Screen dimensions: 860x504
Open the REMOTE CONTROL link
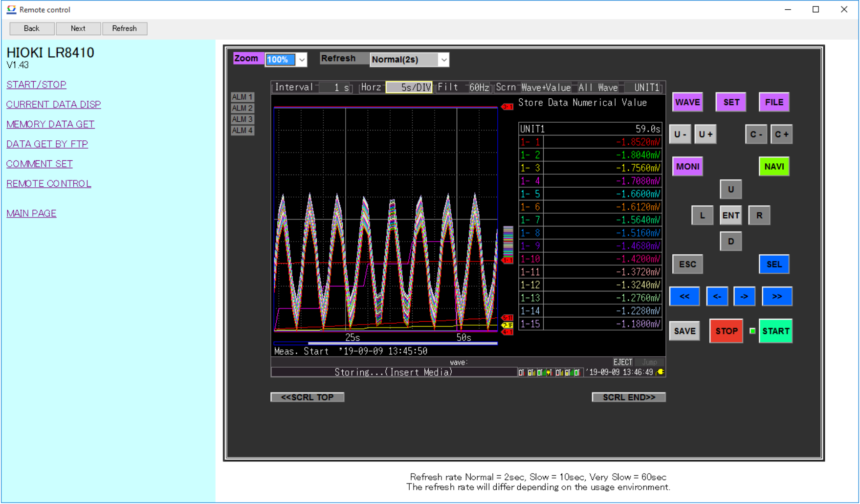click(x=49, y=184)
